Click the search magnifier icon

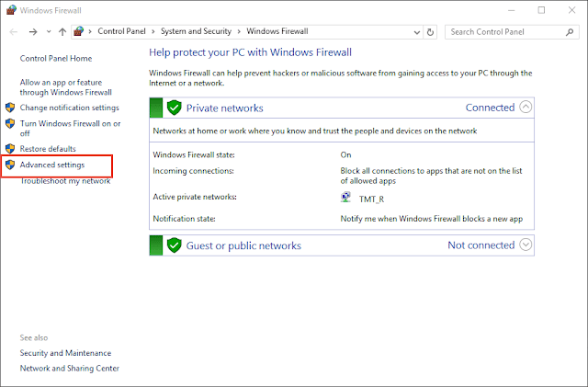[x=570, y=32]
